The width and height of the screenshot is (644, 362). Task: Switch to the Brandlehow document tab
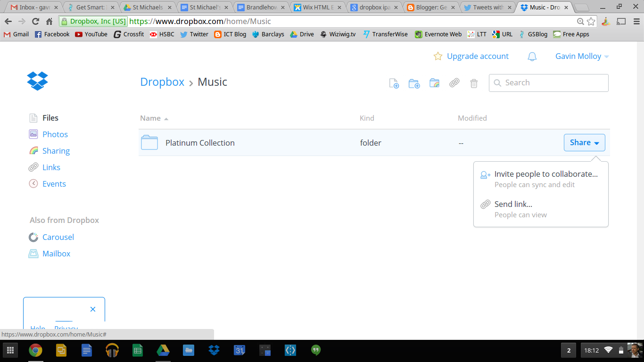pyautogui.click(x=260, y=8)
